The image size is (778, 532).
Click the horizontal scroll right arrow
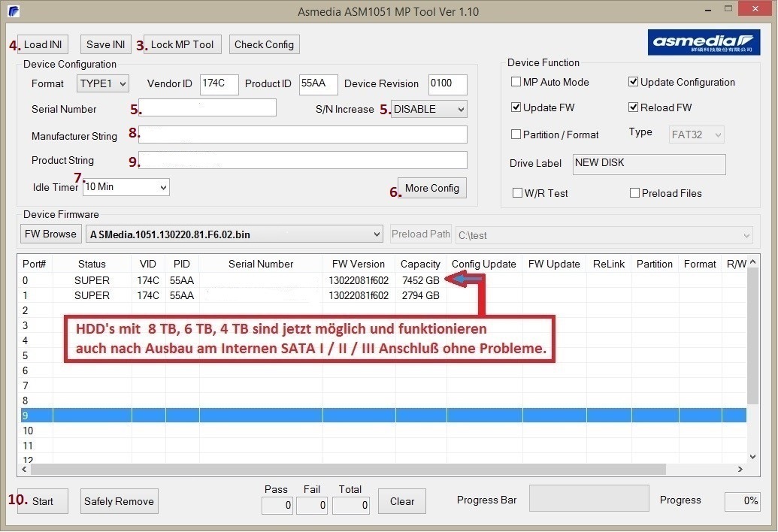tap(740, 469)
